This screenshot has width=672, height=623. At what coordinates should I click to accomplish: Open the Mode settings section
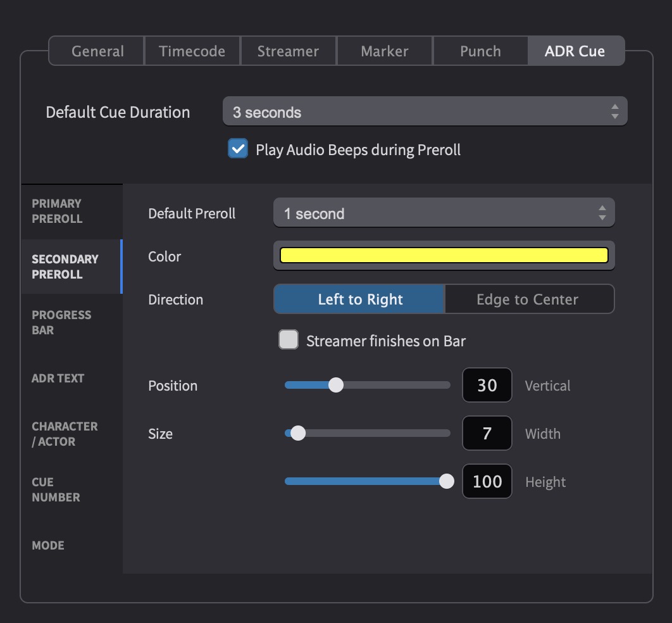click(47, 545)
